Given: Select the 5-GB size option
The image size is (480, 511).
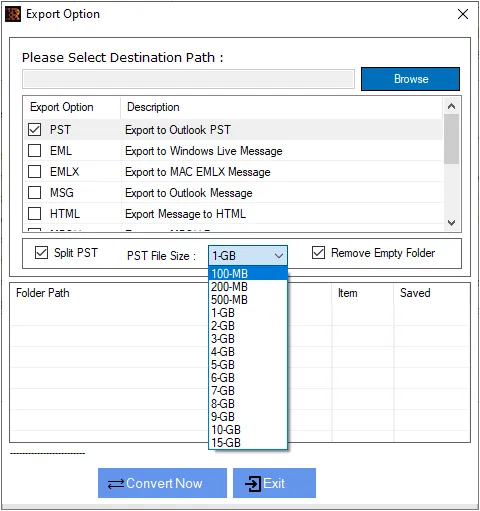Looking at the screenshot, I should [248, 365].
